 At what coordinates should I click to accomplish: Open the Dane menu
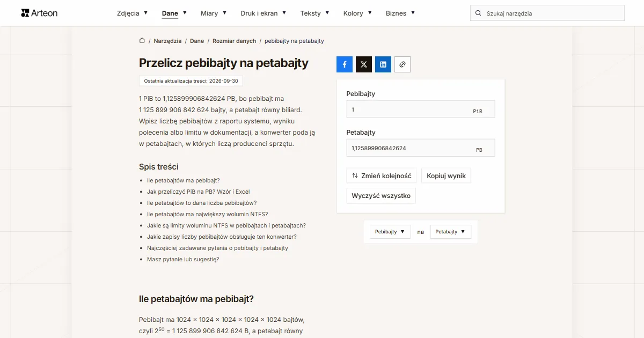(x=174, y=13)
